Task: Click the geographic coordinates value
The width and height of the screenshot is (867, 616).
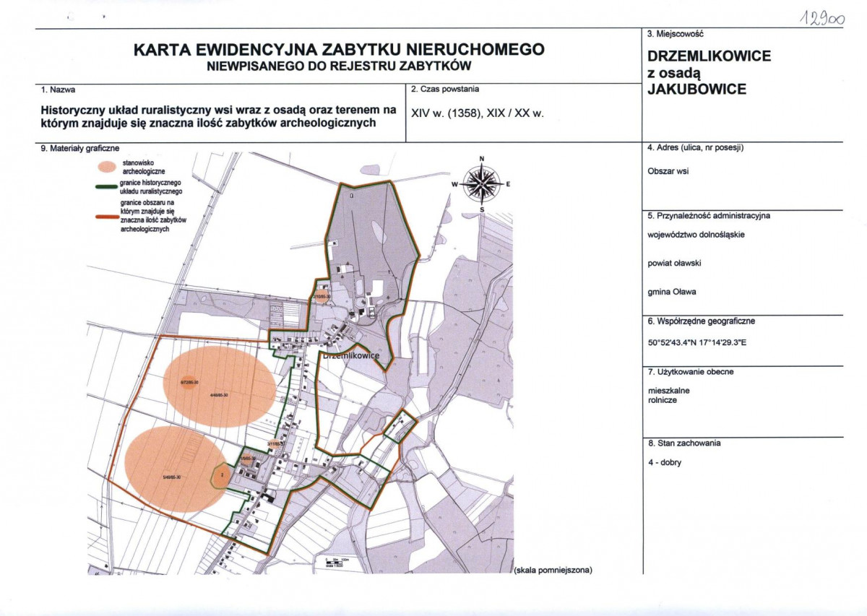Action: tap(697, 342)
